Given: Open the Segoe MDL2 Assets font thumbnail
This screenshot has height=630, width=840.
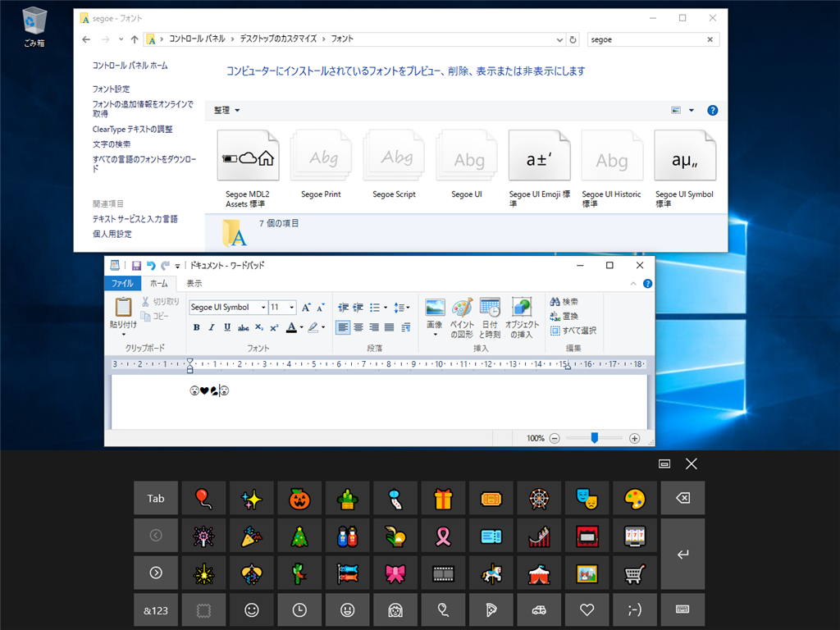Looking at the screenshot, I should click(x=248, y=156).
